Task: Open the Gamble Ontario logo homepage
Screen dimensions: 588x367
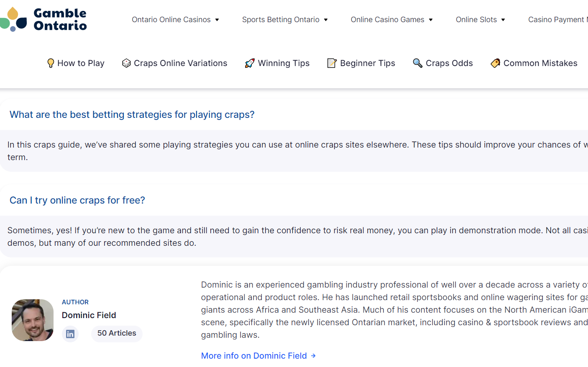Action: point(43,19)
